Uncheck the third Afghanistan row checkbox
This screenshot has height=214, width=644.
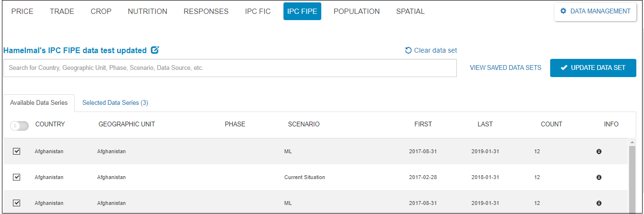tap(17, 203)
